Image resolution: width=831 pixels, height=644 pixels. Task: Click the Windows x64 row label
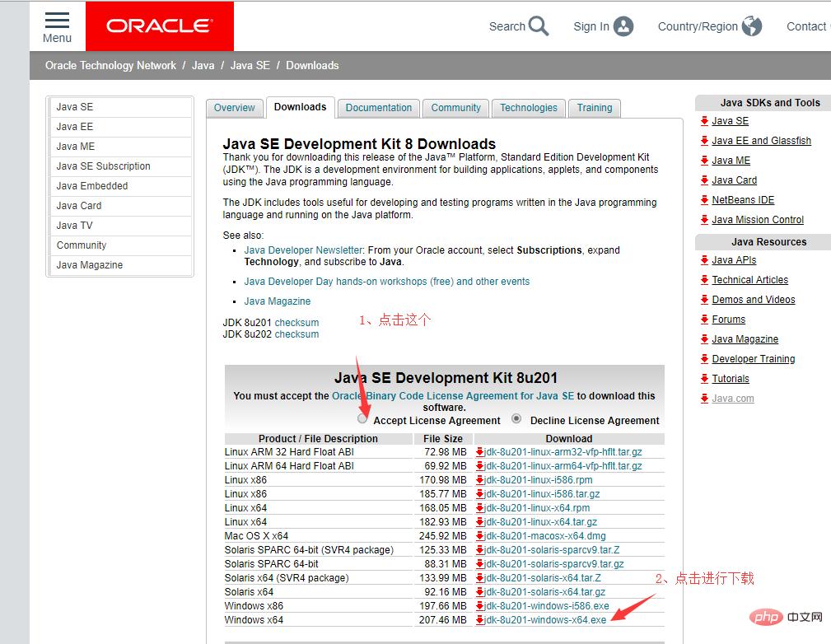[254, 619]
